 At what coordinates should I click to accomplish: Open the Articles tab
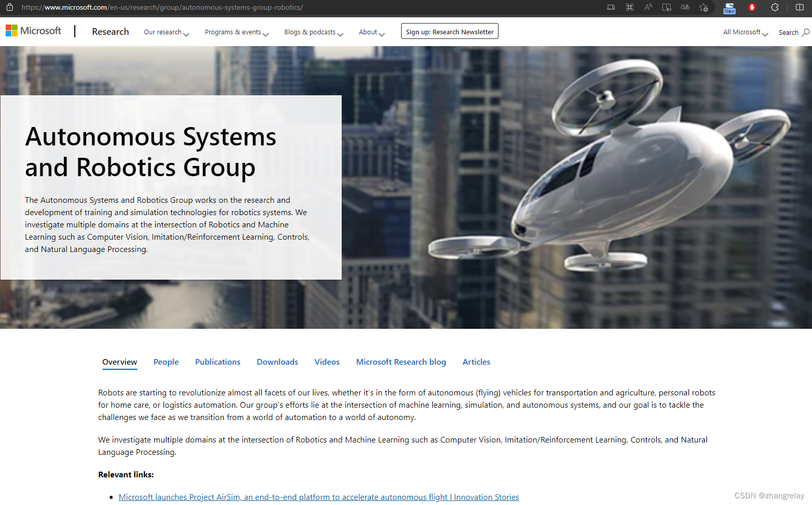476,362
